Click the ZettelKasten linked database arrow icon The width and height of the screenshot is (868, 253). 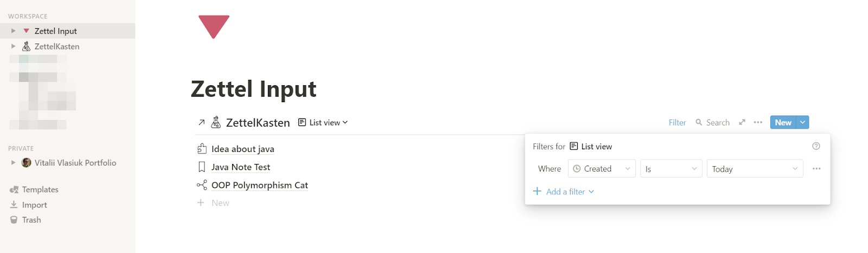click(x=201, y=123)
